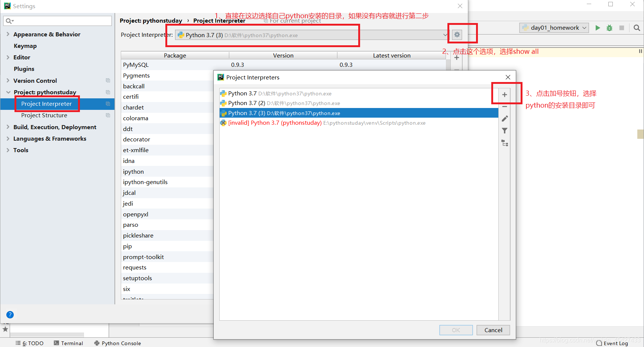Screen dimensions: 644x347
Task: Open the Terminal tool window tab
Action: pyautogui.click(x=68, y=343)
